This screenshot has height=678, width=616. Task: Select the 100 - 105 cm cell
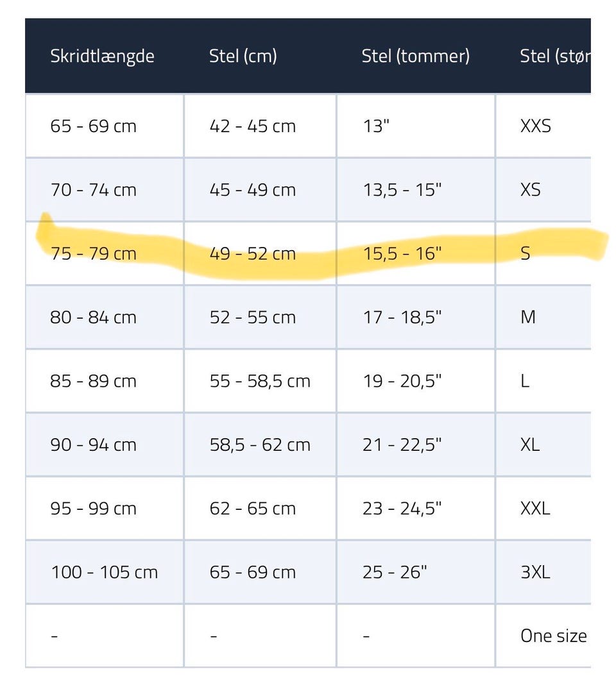(x=104, y=572)
